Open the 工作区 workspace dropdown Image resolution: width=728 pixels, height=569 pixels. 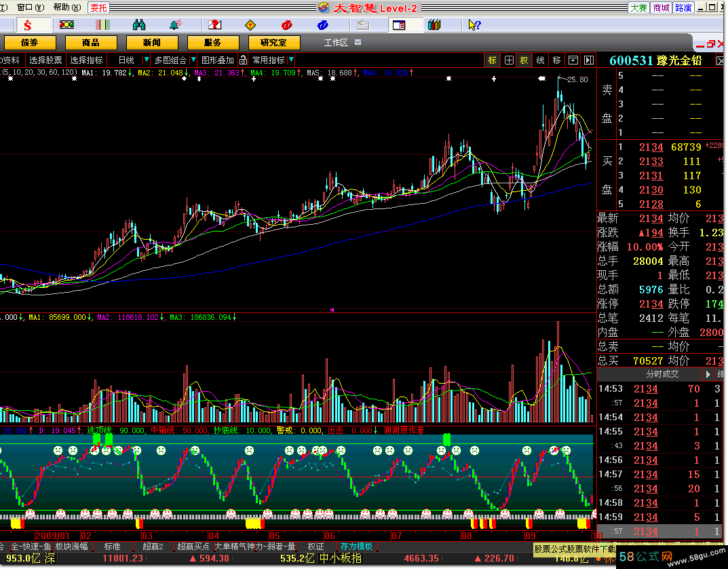pos(358,42)
